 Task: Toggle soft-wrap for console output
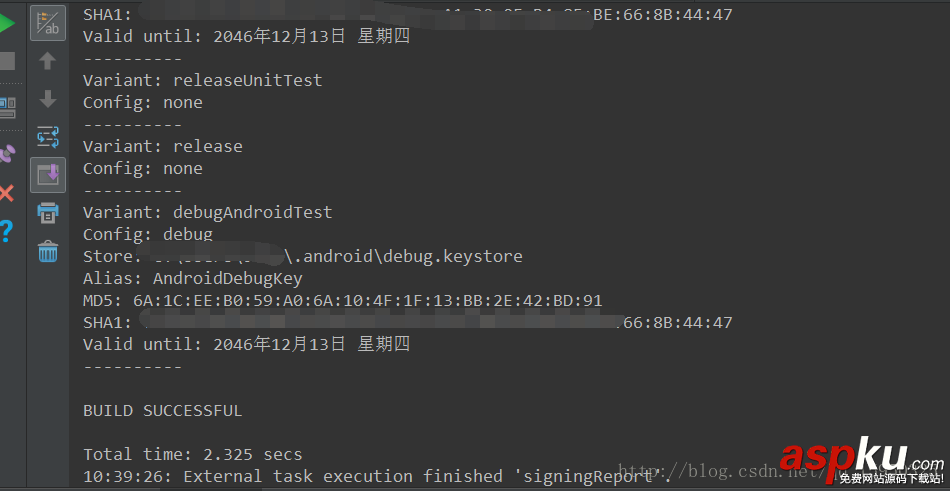[x=48, y=137]
